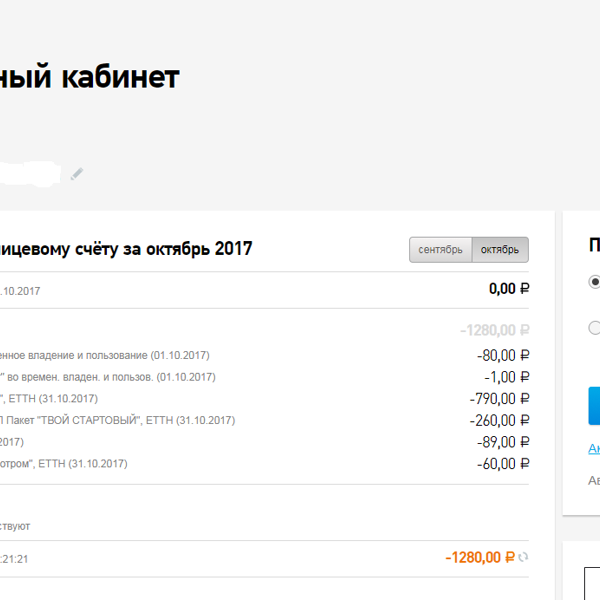Click the october 2017 statement heading

click(x=126, y=249)
